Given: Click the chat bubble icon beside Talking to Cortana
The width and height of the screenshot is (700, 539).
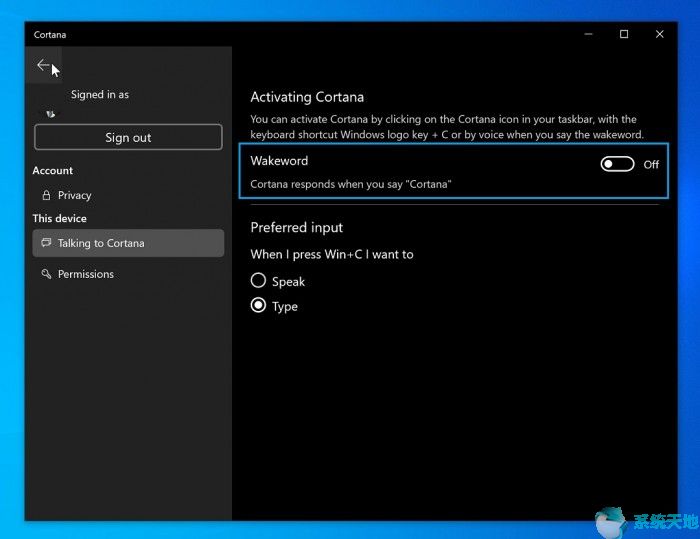Looking at the screenshot, I should [x=46, y=242].
